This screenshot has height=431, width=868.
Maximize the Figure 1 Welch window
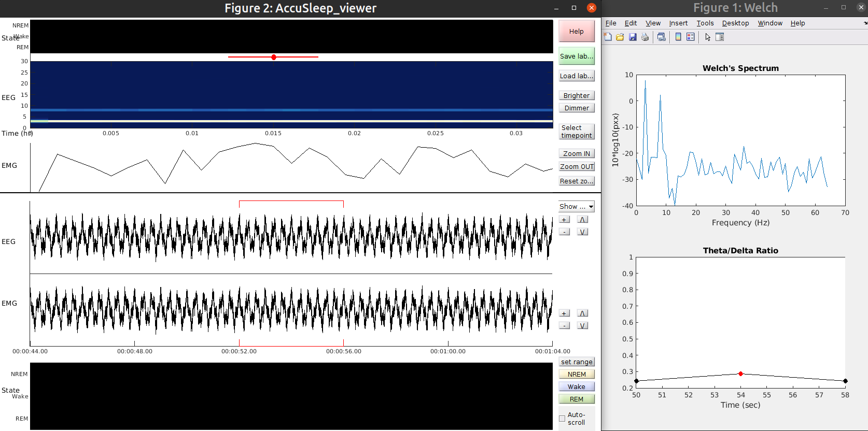(x=844, y=8)
